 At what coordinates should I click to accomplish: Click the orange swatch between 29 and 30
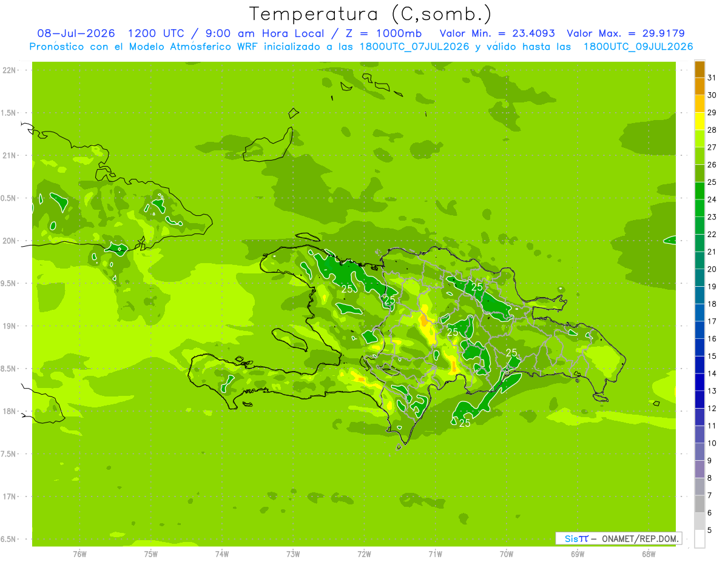[x=699, y=104]
